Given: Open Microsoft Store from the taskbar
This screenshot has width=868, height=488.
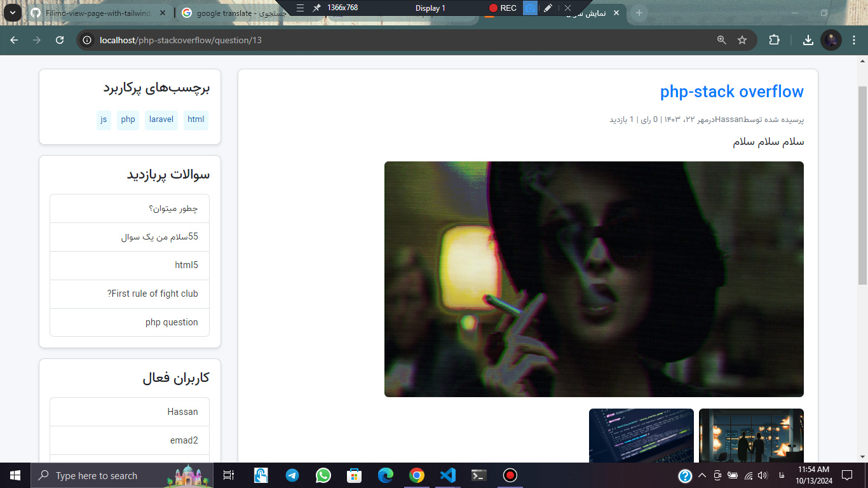Looking at the screenshot, I should click(x=355, y=475).
